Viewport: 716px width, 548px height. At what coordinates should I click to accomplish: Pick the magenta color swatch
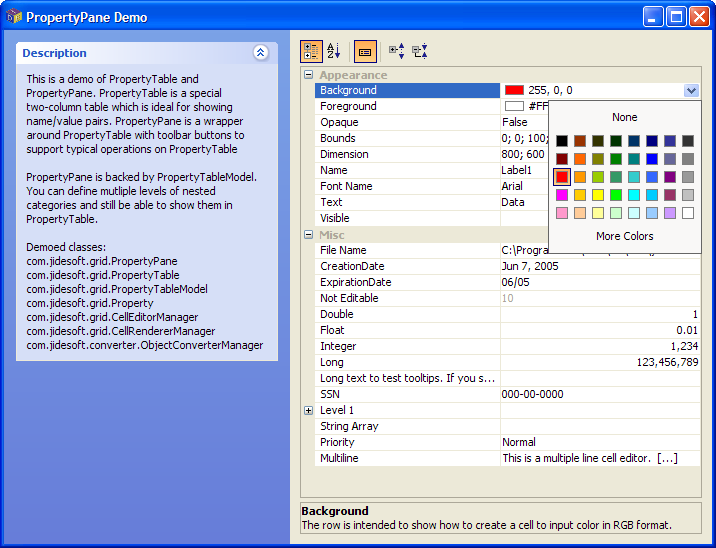tap(562, 195)
